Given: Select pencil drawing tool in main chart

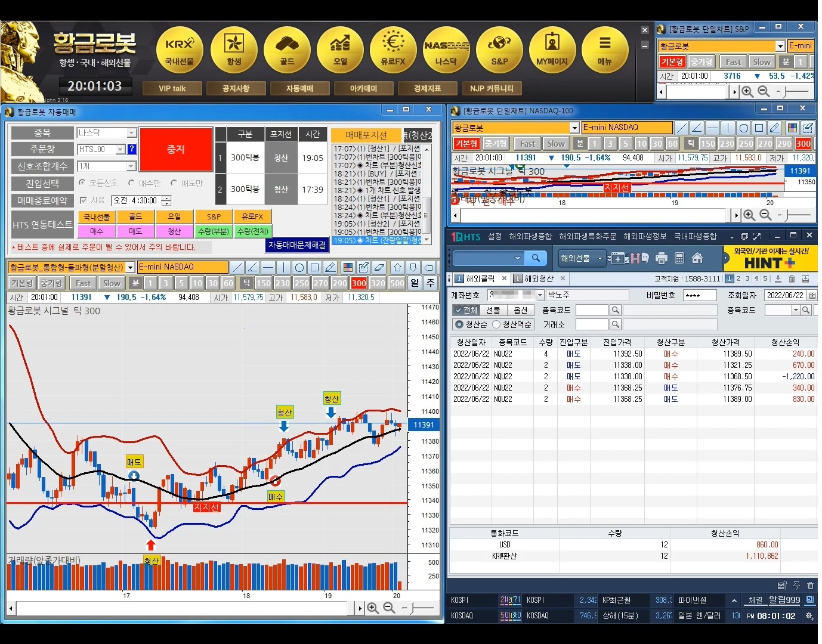Looking at the screenshot, I should tap(330, 267).
